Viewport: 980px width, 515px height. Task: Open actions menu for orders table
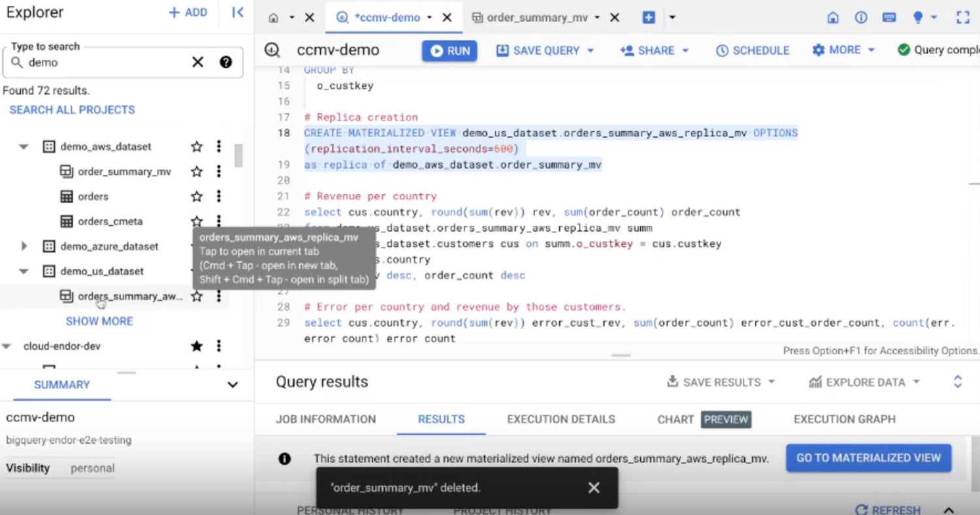click(x=219, y=196)
